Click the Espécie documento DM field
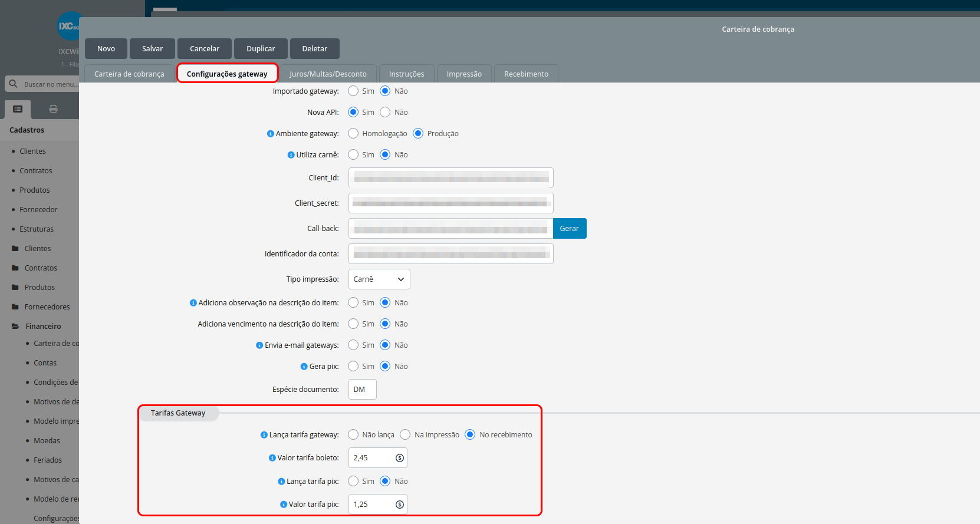This screenshot has height=524, width=980. click(363, 390)
